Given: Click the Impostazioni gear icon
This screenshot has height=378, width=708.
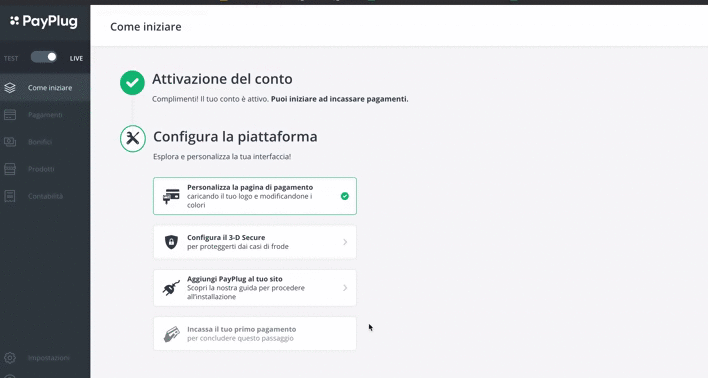Looking at the screenshot, I should (10, 358).
